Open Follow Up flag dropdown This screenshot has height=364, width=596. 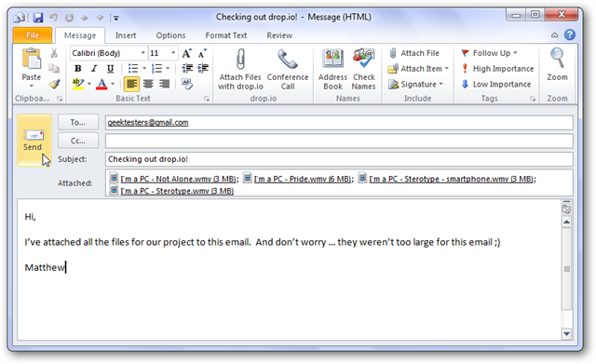pos(489,53)
